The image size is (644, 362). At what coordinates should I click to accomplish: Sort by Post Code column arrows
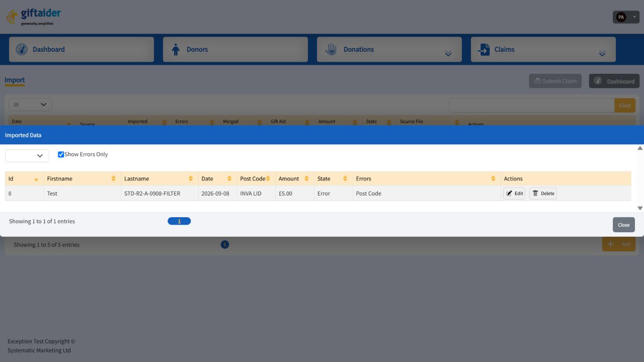[268, 178]
